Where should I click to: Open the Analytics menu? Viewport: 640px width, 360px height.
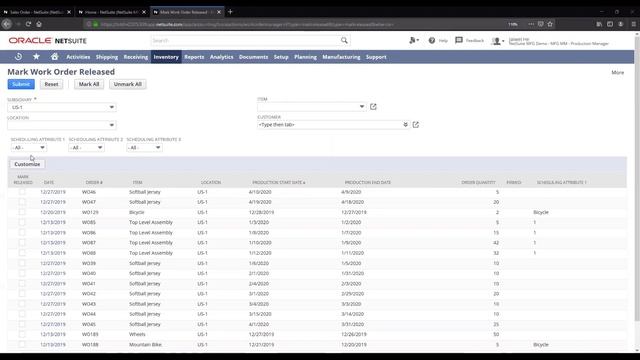tap(222, 57)
